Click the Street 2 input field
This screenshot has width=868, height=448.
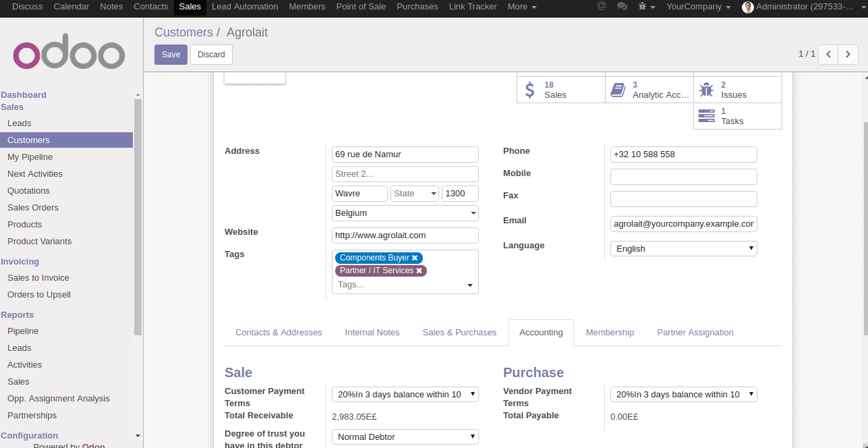[x=405, y=174]
